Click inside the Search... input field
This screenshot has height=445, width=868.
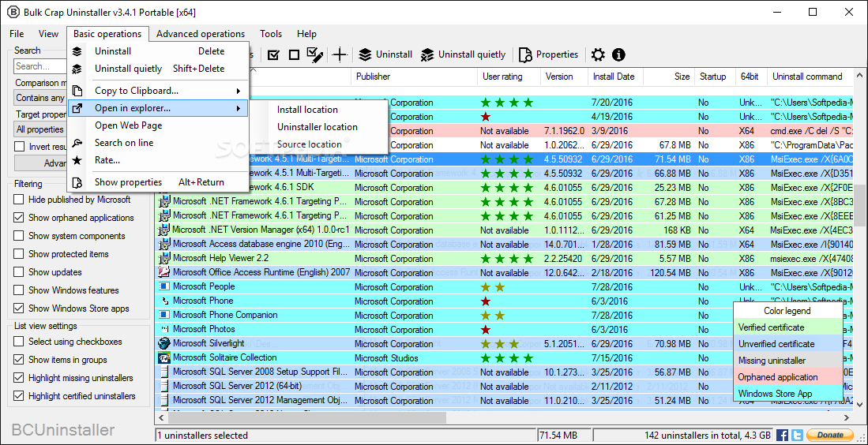39,66
